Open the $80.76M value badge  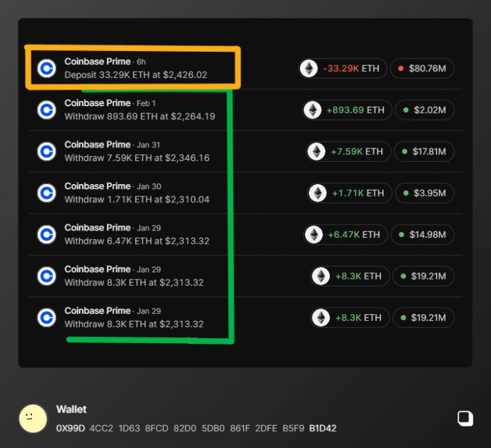coord(422,68)
